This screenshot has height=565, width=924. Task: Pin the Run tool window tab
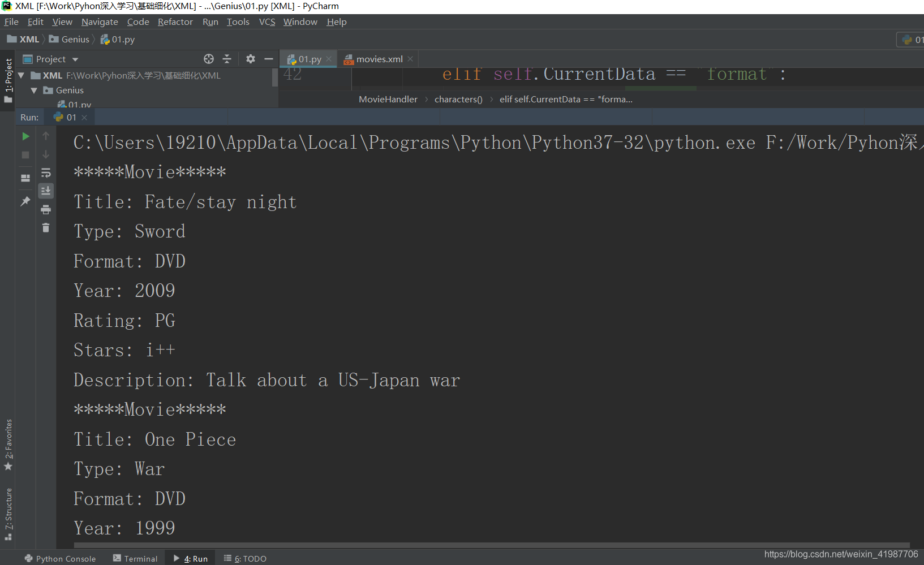[x=25, y=201]
